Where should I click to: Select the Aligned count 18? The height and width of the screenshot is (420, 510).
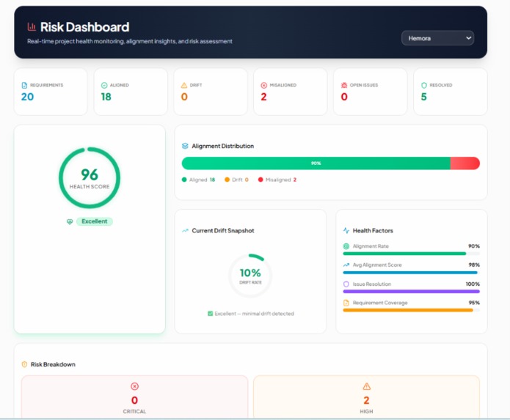click(106, 97)
